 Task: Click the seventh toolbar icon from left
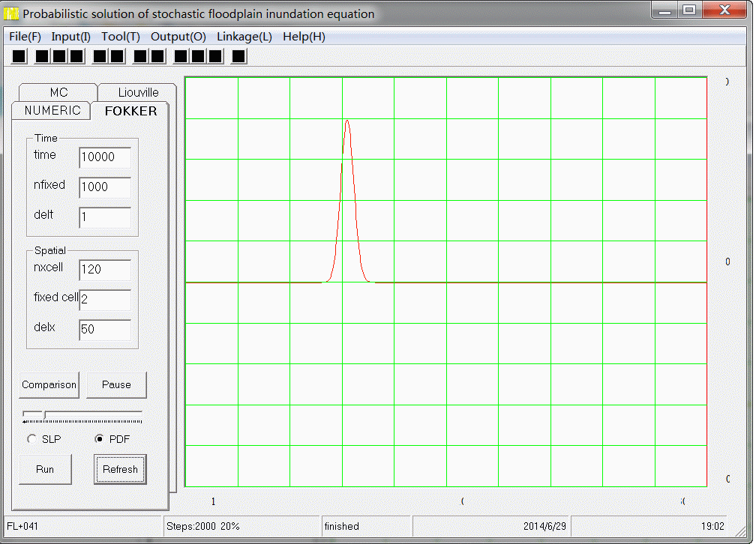pos(140,56)
